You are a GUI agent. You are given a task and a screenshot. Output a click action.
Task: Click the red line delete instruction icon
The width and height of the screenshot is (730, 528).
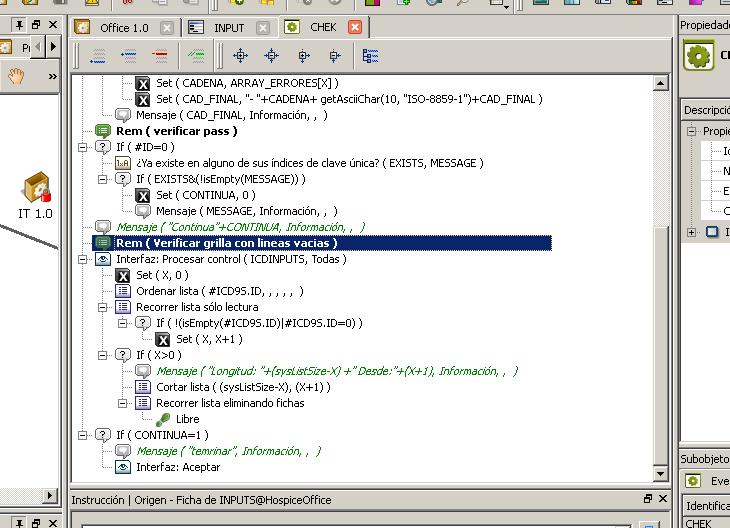coord(159,56)
